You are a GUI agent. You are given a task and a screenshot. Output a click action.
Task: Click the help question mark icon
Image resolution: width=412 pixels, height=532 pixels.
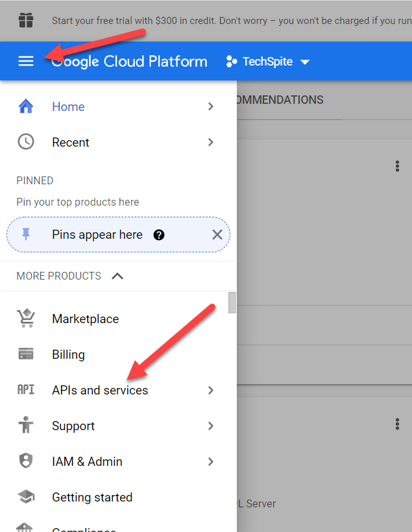(x=159, y=235)
